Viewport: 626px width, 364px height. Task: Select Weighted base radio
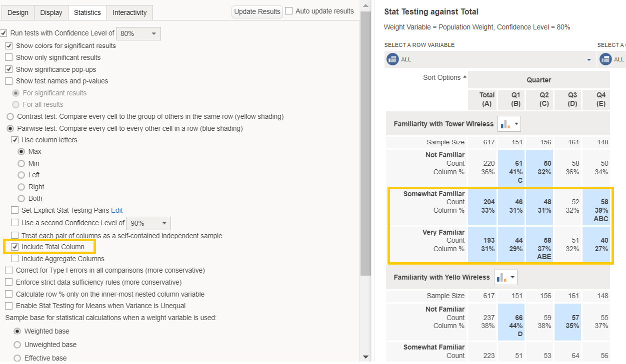pyautogui.click(x=17, y=331)
